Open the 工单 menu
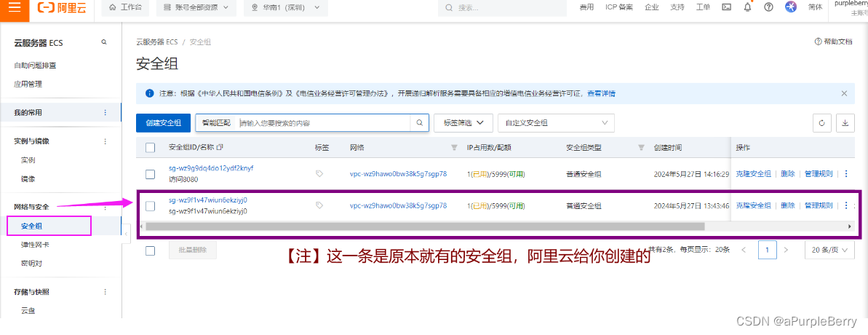 [703, 7]
